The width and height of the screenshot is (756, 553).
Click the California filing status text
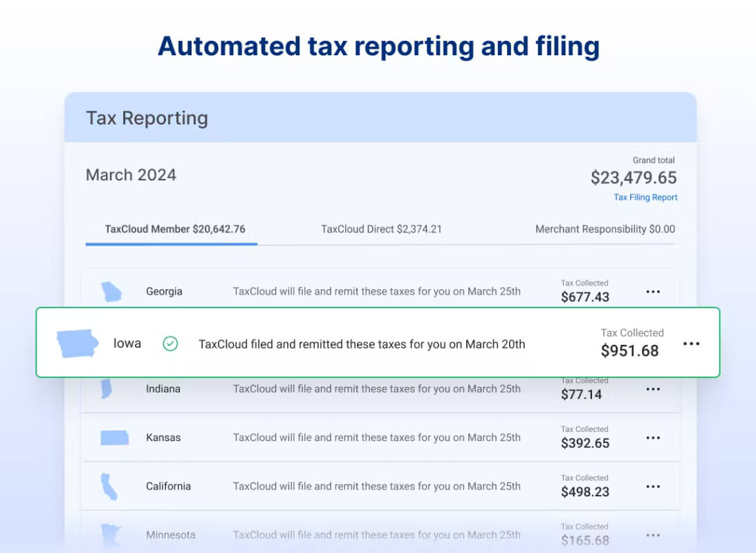click(x=376, y=487)
